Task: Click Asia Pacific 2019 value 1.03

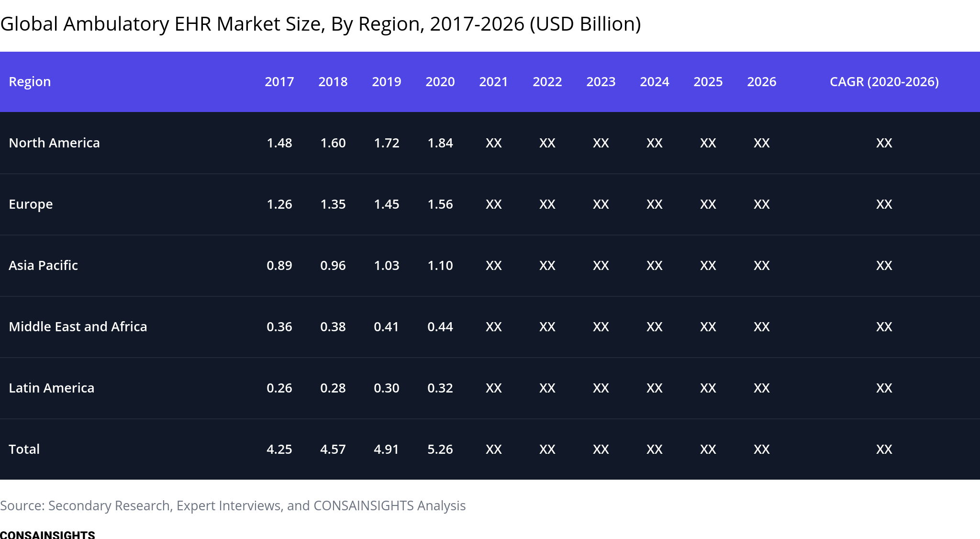Action: [387, 265]
